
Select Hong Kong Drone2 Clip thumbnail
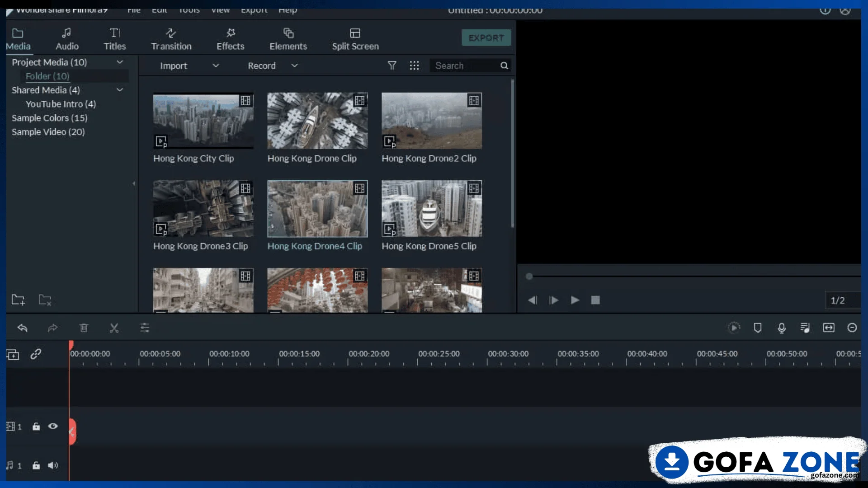coord(432,121)
